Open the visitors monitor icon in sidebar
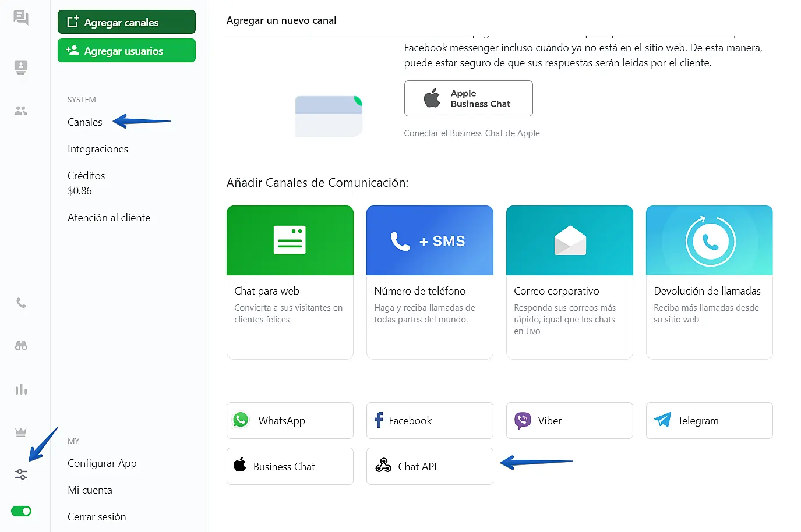The image size is (801, 532). coord(21,67)
